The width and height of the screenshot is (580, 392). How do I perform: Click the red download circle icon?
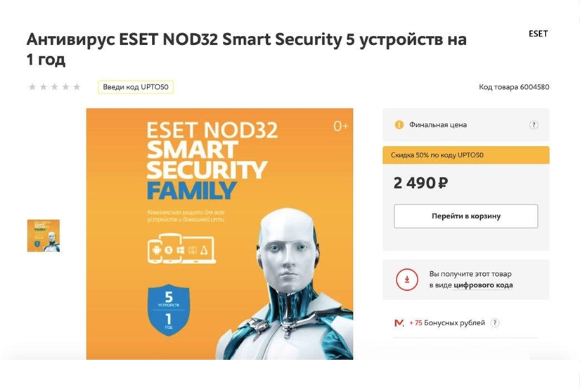(x=406, y=279)
